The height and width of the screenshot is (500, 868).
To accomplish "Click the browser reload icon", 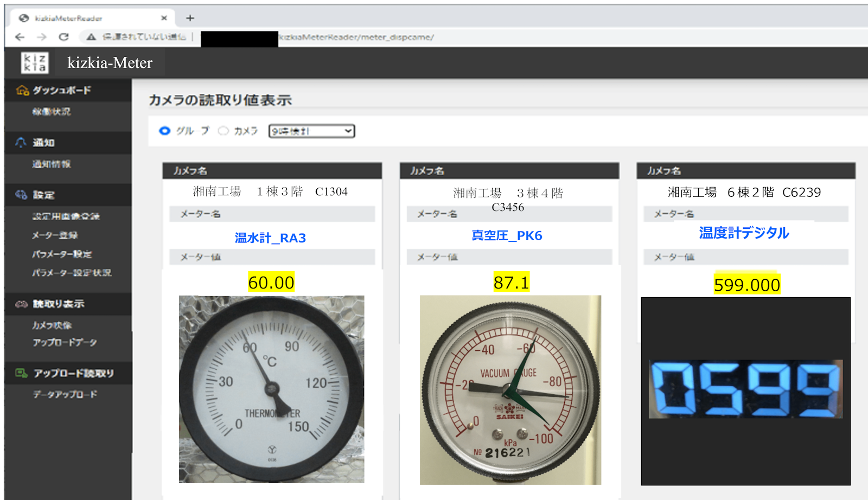I will [64, 37].
